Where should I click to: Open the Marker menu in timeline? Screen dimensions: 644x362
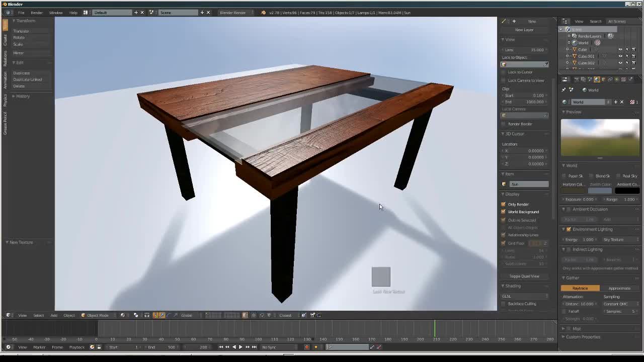(39, 347)
